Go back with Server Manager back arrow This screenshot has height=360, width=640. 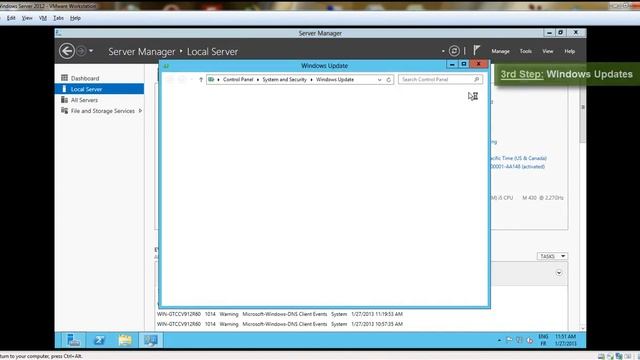tap(67, 51)
